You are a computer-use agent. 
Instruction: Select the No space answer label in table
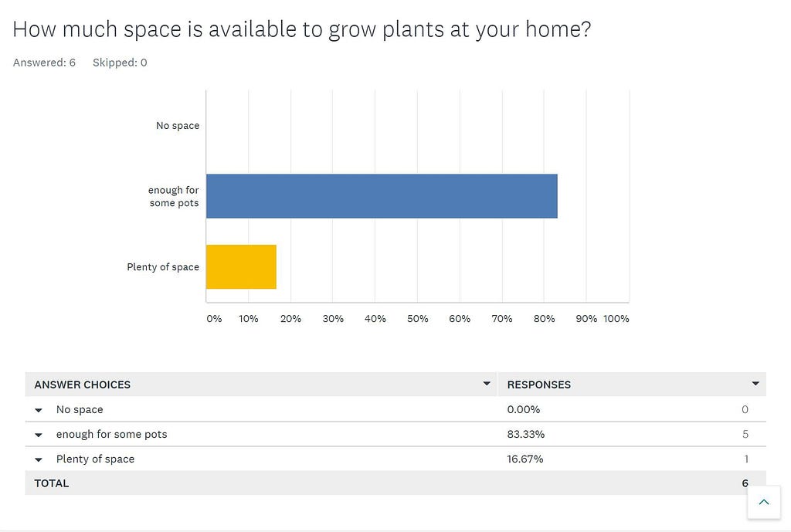(x=80, y=409)
